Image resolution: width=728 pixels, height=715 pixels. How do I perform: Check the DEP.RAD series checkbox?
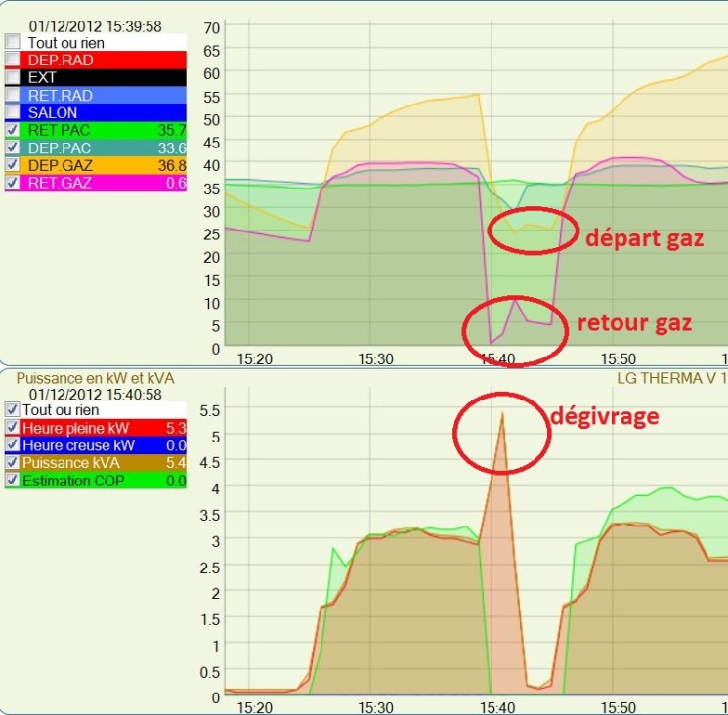click(x=12, y=60)
